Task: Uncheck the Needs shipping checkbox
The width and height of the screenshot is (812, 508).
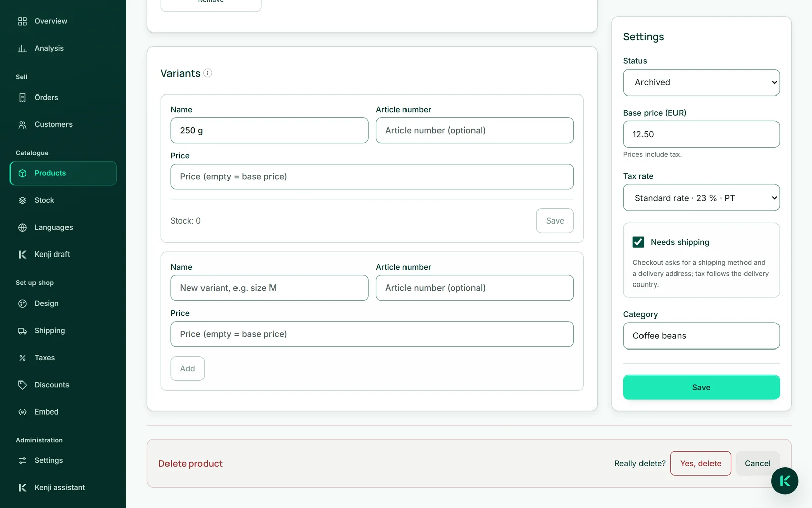Action: point(638,242)
